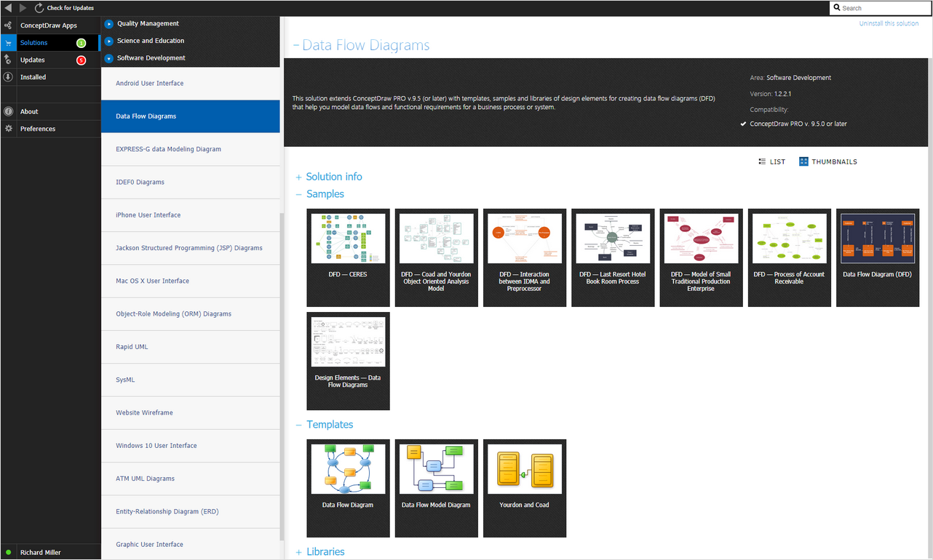Viewport: 933px width, 560px height.
Task: Click the Richard Miller user name
Action: [x=41, y=553]
